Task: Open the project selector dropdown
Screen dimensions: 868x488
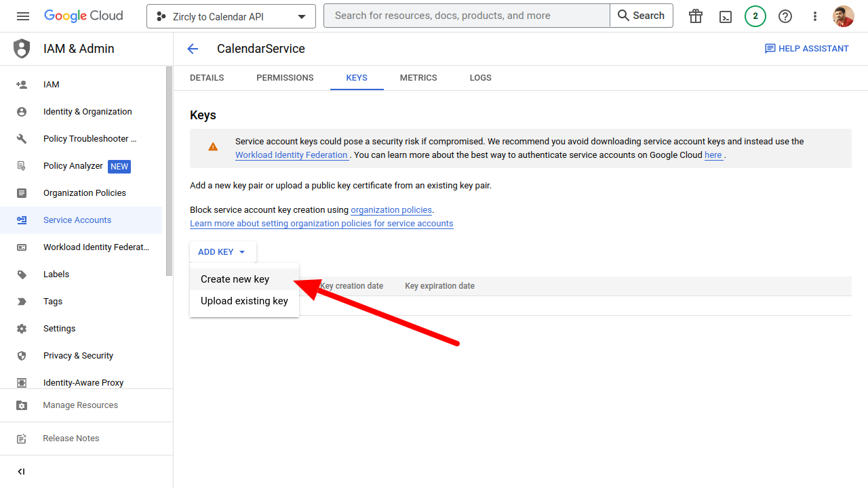Action: 231,16
